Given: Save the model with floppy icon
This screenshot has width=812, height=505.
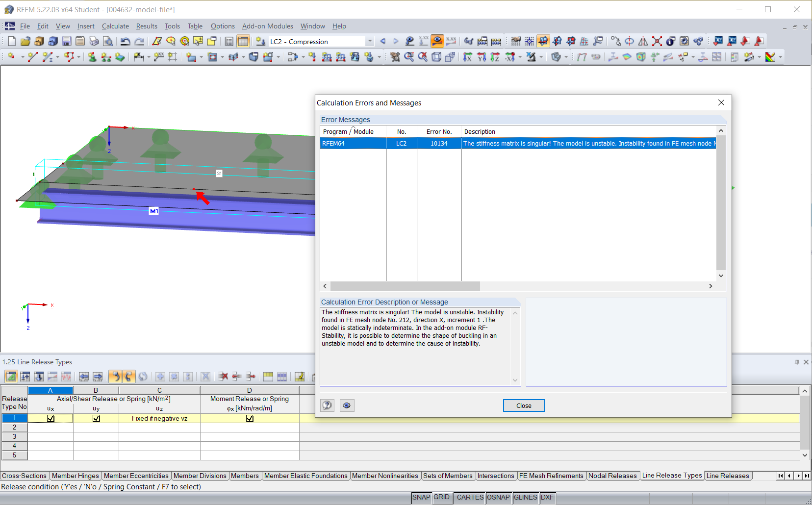Looking at the screenshot, I should 67,42.
